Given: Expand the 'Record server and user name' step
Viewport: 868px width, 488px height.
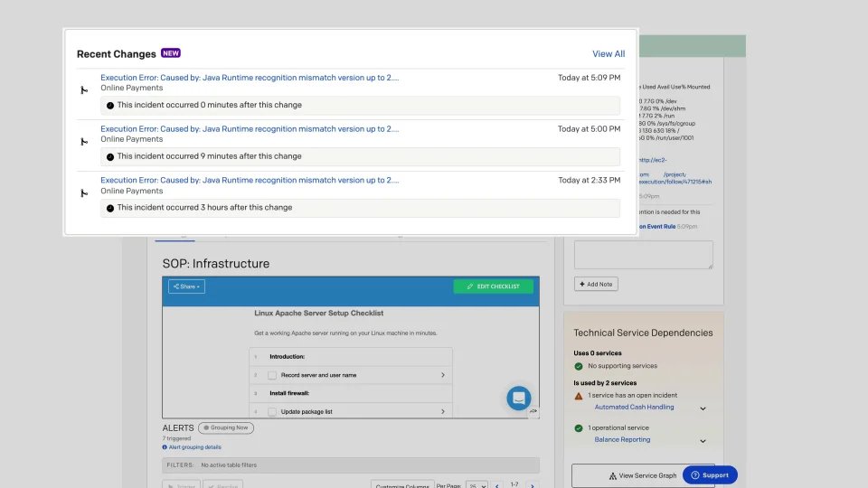Looking at the screenshot, I should [442, 375].
